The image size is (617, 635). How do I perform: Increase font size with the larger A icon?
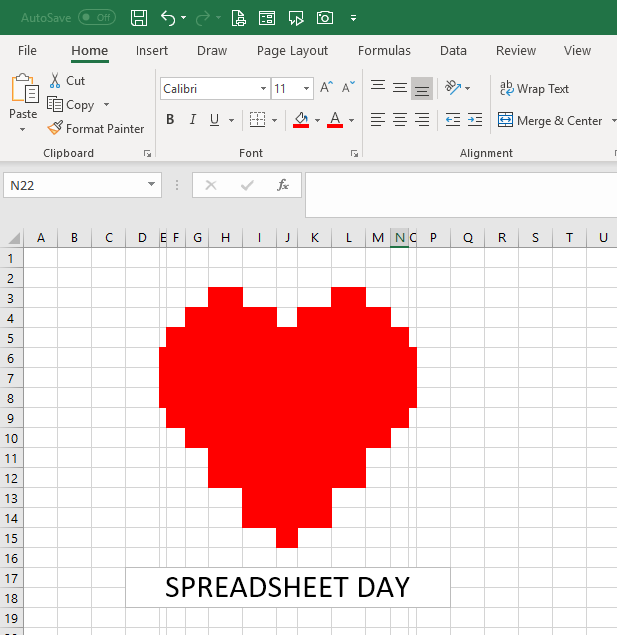point(326,87)
